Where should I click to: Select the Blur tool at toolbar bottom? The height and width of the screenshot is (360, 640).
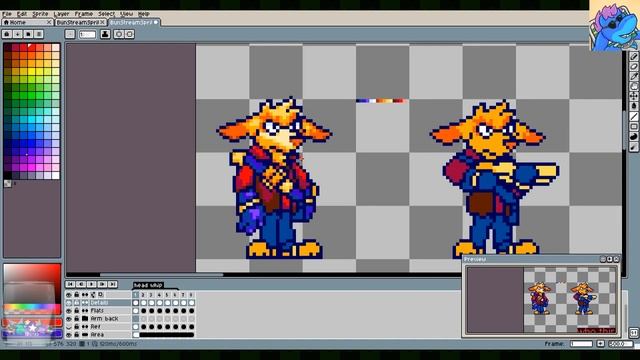(x=634, y=147)
